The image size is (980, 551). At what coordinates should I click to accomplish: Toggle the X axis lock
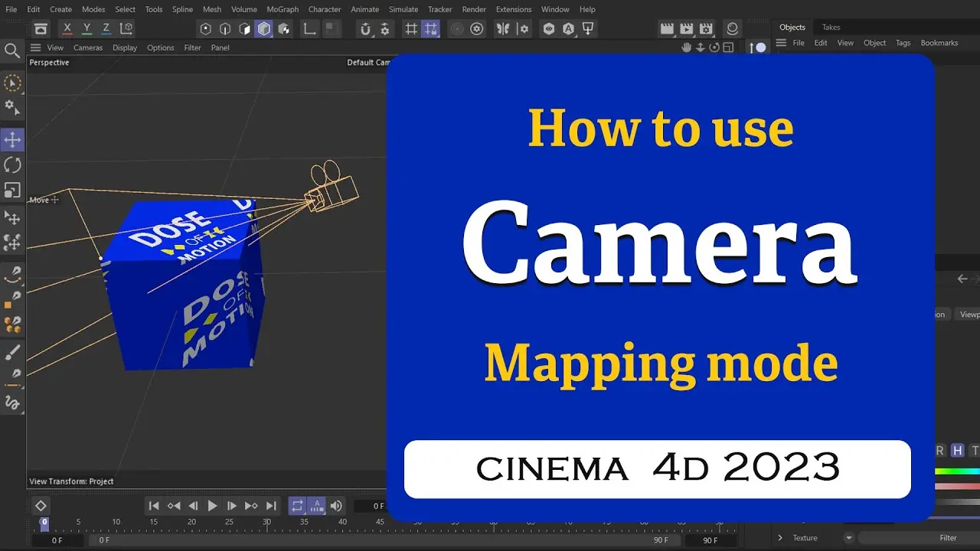(67, 28)
